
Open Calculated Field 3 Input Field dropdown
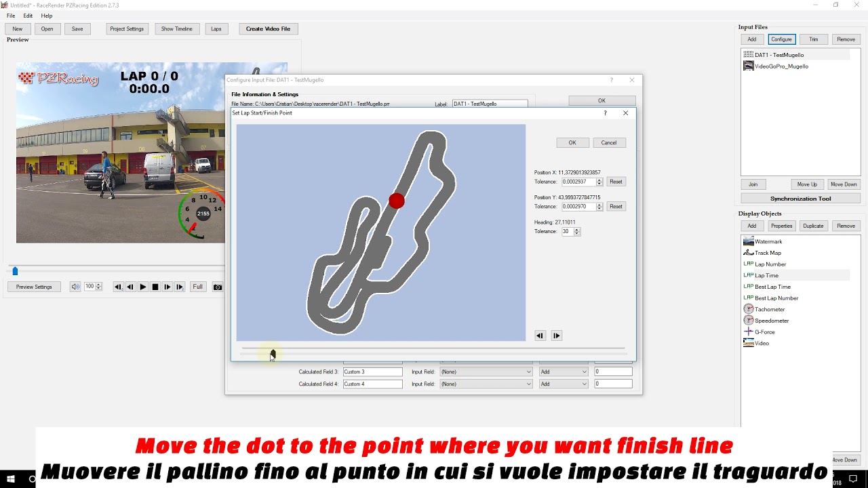(x=486, y=372)
